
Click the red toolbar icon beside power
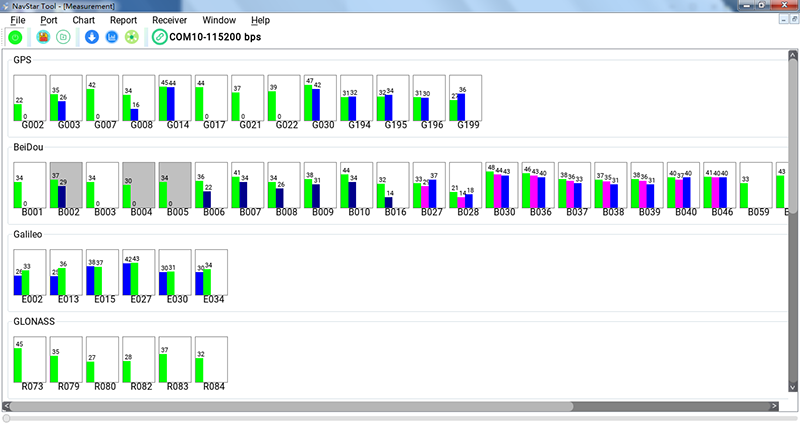coord(43,37)
